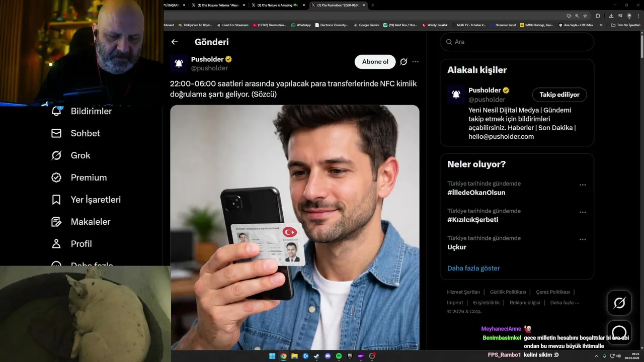Open the floating chat messages button
The image size is (644, 362).
coord(619,332)
